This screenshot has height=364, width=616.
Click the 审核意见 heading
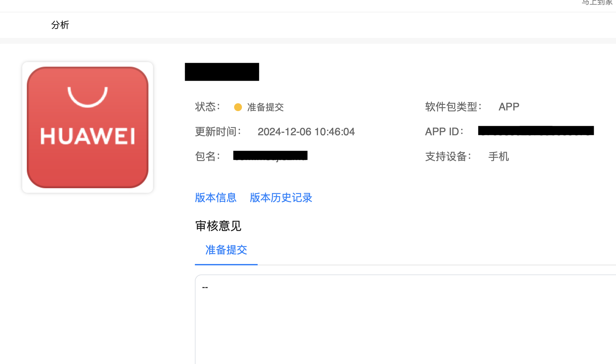[218, 226]
